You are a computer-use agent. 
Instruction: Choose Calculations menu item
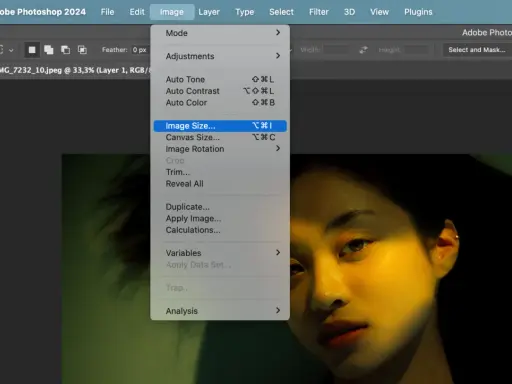220,230
